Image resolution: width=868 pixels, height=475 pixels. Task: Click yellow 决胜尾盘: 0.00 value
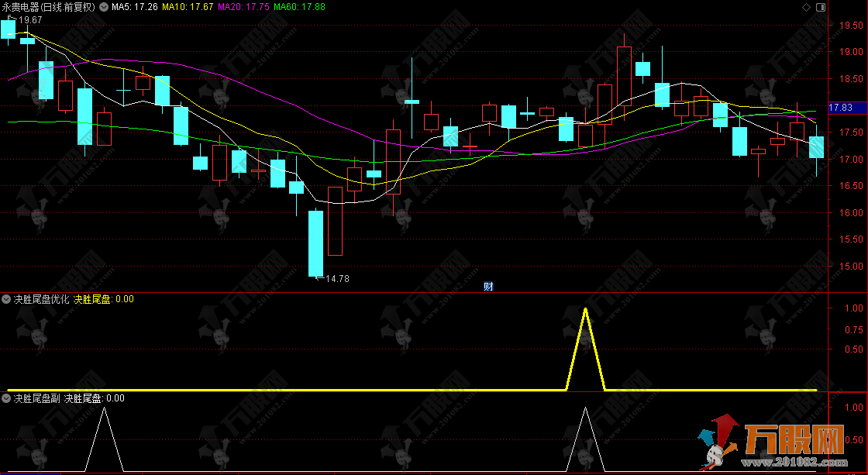coord(104,300)
